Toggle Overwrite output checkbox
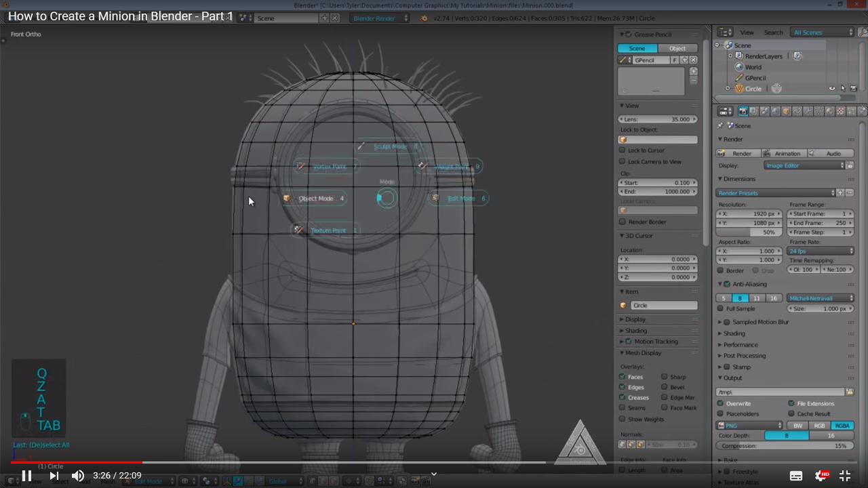Screen dimensions: 868x488 720,403
